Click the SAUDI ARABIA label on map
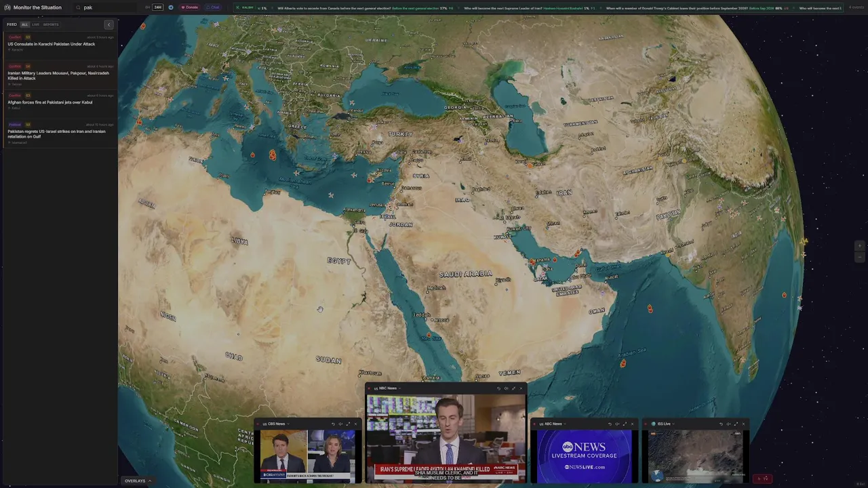 [465, 274]
